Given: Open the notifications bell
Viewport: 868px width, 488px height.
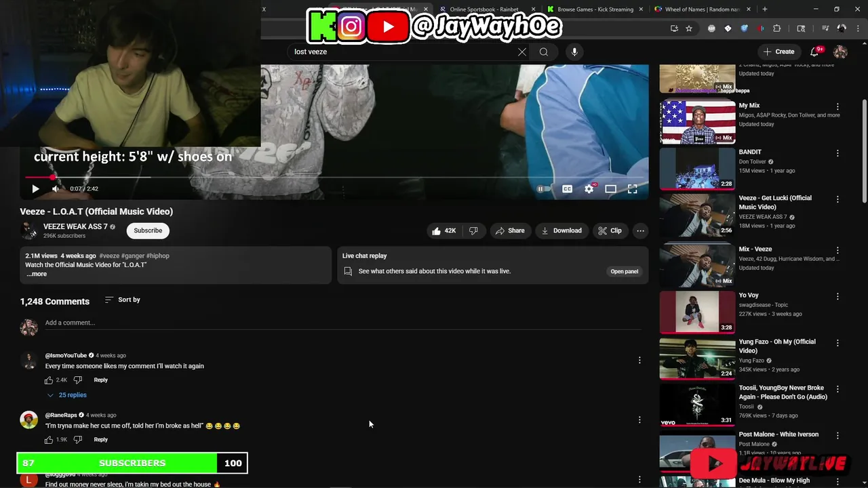Looking at the screenshot, I should [x=815, y=52].
